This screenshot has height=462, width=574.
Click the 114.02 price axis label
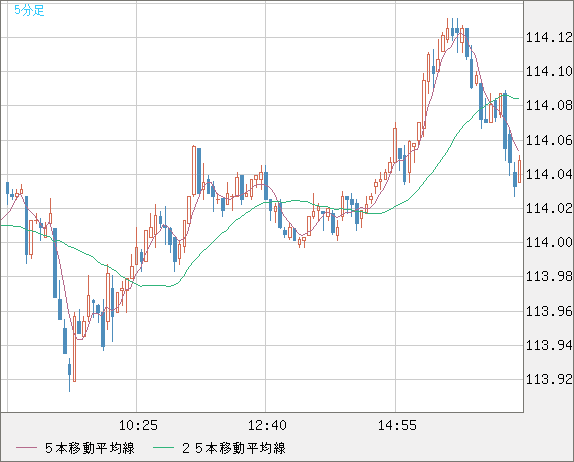[549, 208]
